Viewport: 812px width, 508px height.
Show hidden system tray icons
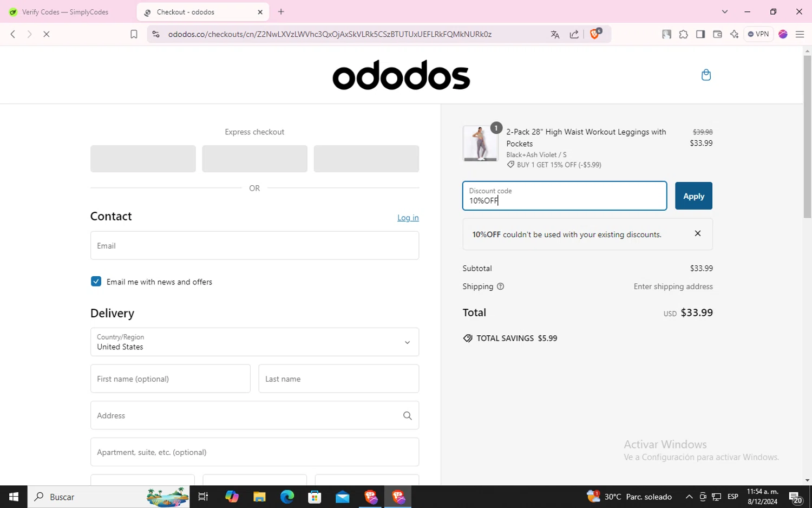click(x=689, y=497)
